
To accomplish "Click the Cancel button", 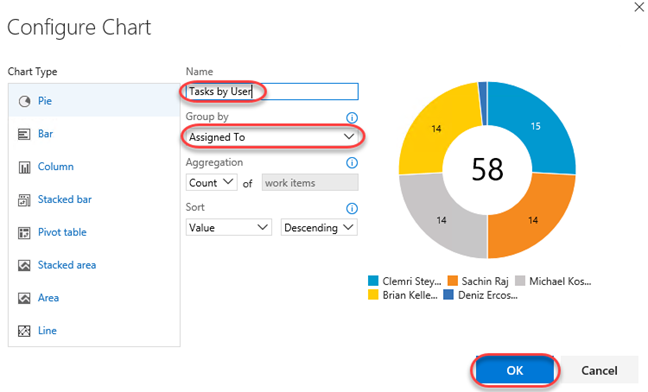I will click(599, 370).
